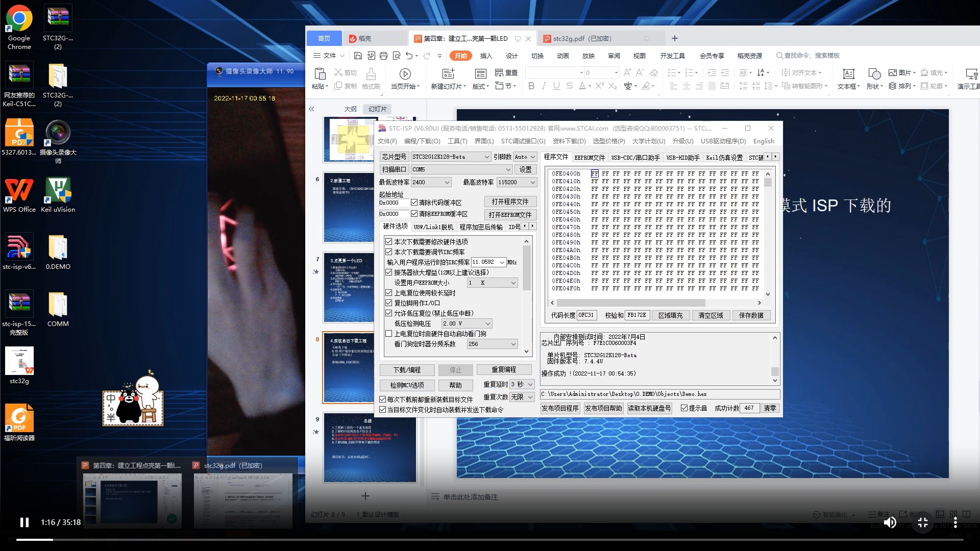Click the WPS save icon
The height and width of the screenshot is (551, 980).
358,56
